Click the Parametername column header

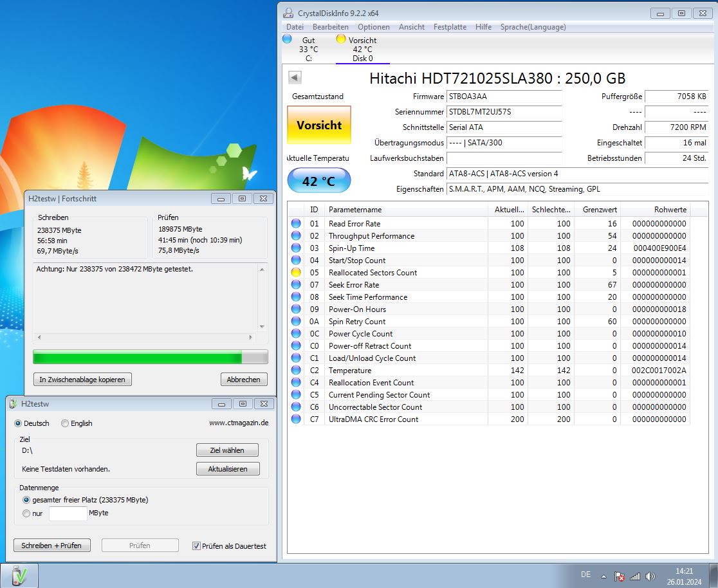pyautogui.click(x=406, y=210)
